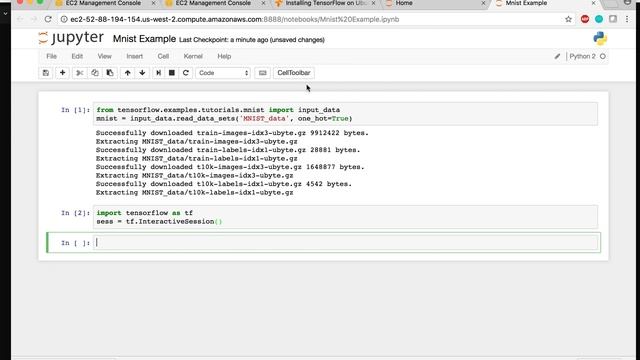Open the Cell menu
Viewport: 640px width, 360px height.
(x=163, y=56)
